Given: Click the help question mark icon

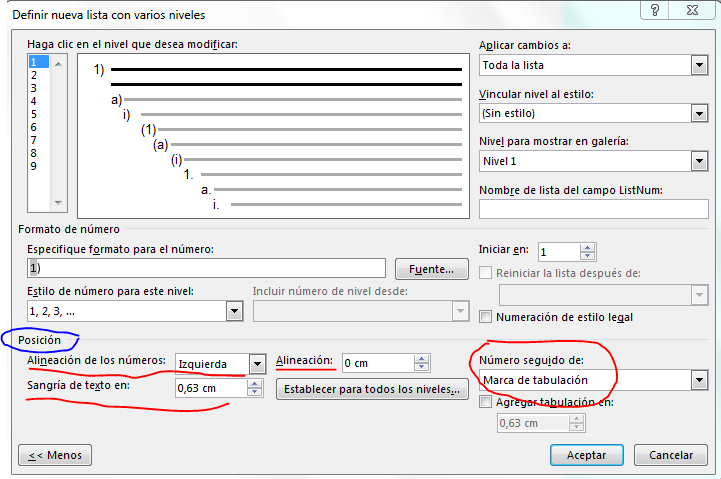Looking at the screenshot, I should click(x=655, y=10).
